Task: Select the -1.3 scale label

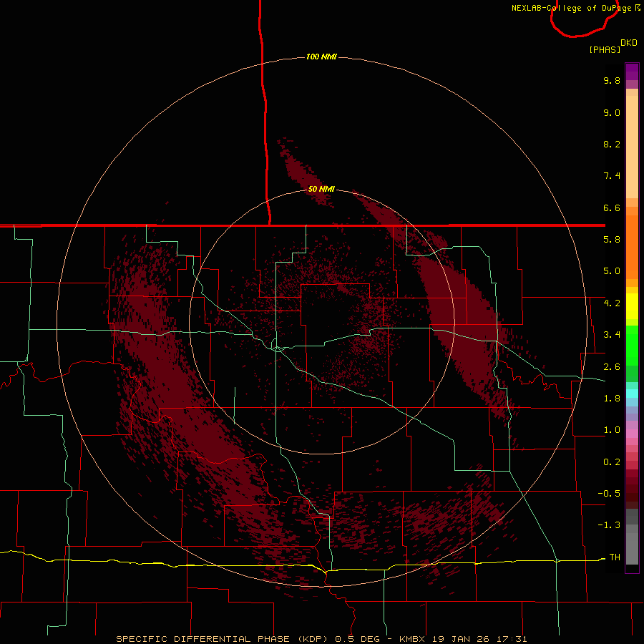Action: [609, 525]
